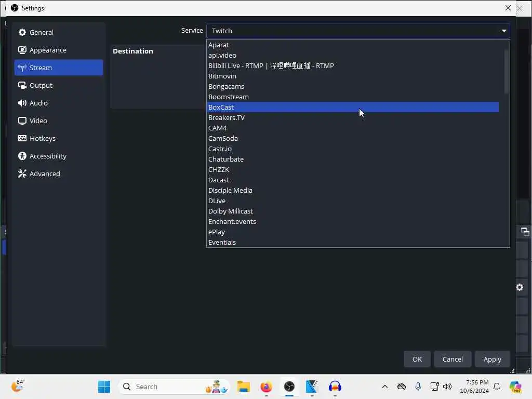
Task: Click the taskbar Search box
Action: [x=174, y=387]
